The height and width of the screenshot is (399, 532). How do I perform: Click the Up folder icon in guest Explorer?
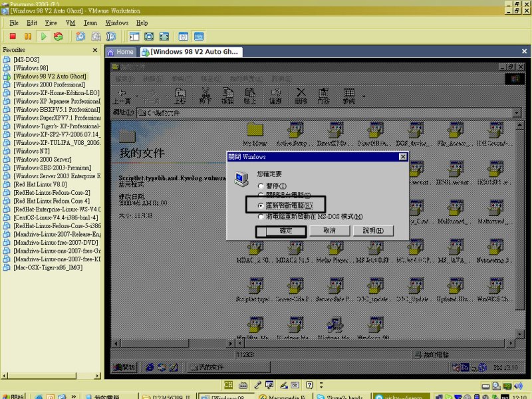click(180, 96)
